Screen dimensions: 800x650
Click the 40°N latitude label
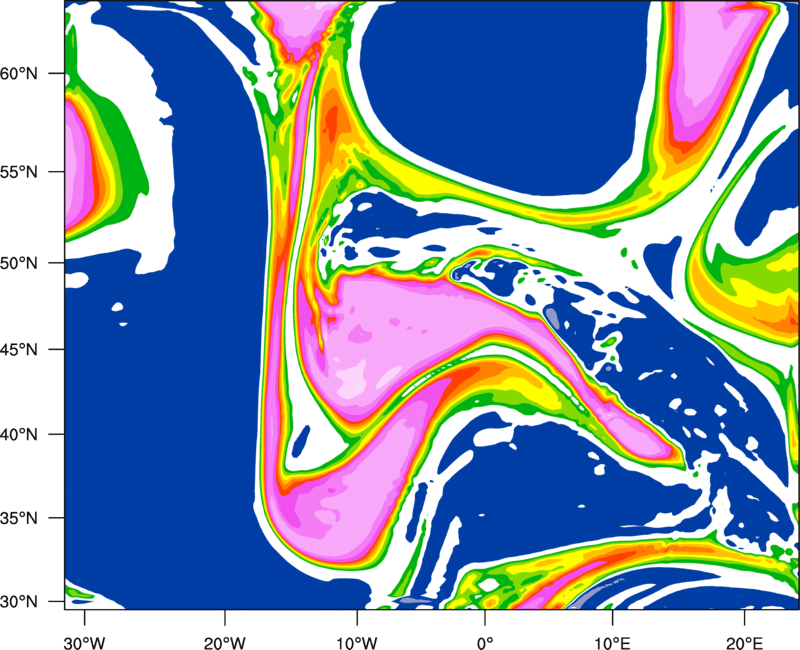[19, 435]
